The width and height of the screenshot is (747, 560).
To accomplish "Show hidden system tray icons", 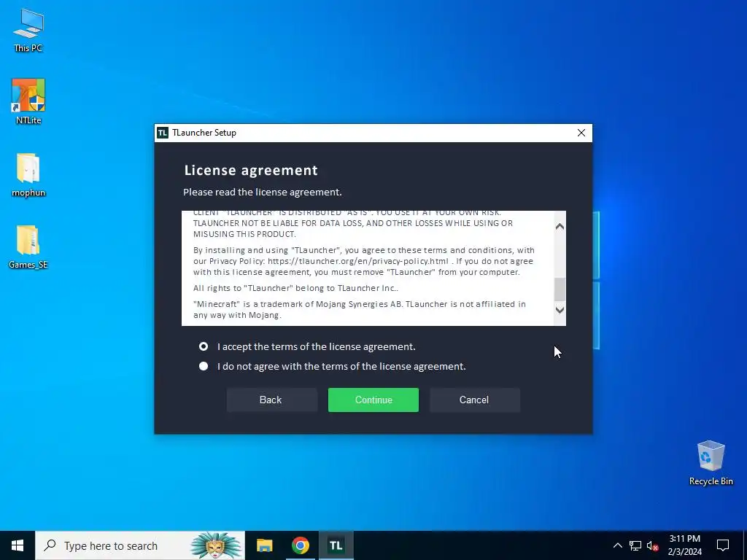I will [617, 545].
